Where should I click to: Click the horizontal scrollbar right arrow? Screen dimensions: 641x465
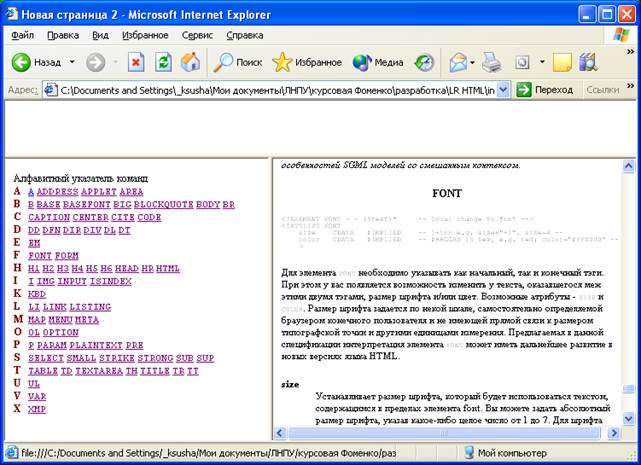point(614,433)
